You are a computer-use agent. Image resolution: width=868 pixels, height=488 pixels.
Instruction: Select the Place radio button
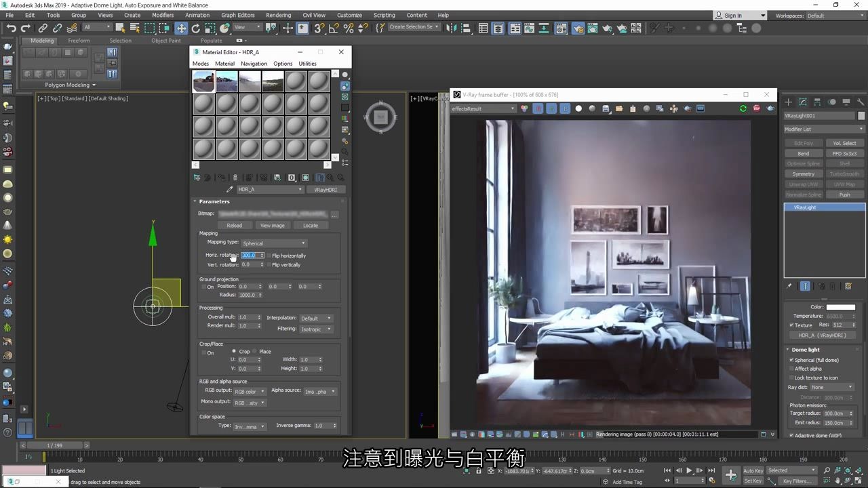pyautogui.click(x=254, y=352)
